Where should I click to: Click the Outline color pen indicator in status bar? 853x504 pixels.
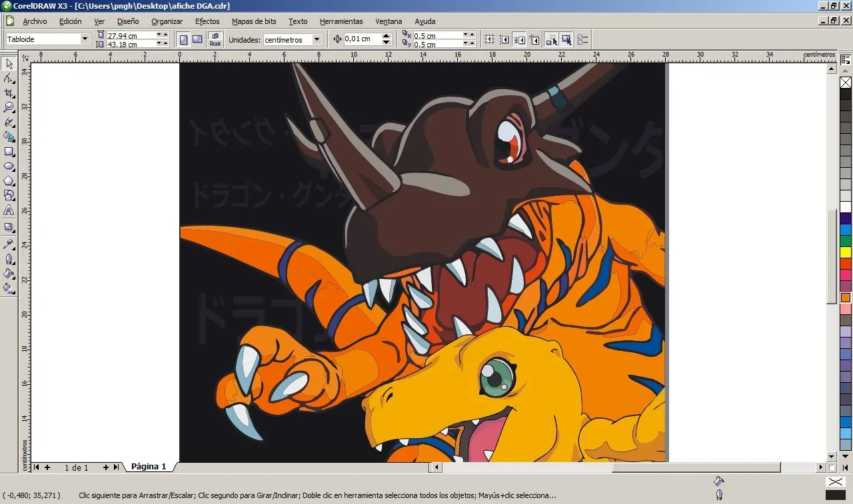coord(718,495)
